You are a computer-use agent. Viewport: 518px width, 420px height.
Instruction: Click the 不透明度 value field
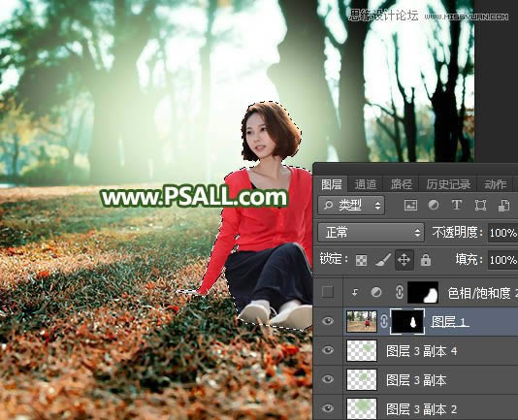point(502,233)
